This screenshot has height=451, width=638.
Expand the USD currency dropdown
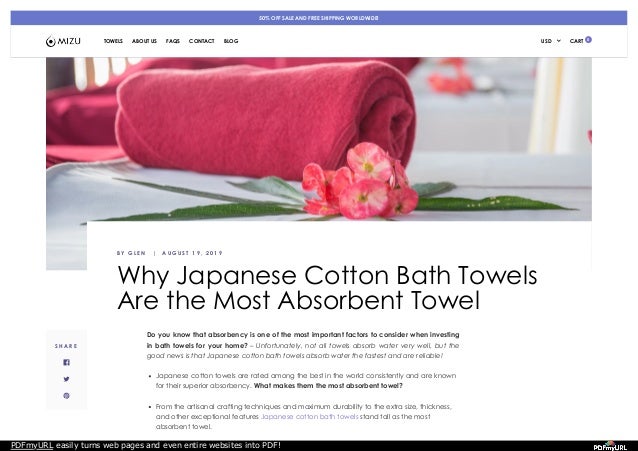click(551, 41)
